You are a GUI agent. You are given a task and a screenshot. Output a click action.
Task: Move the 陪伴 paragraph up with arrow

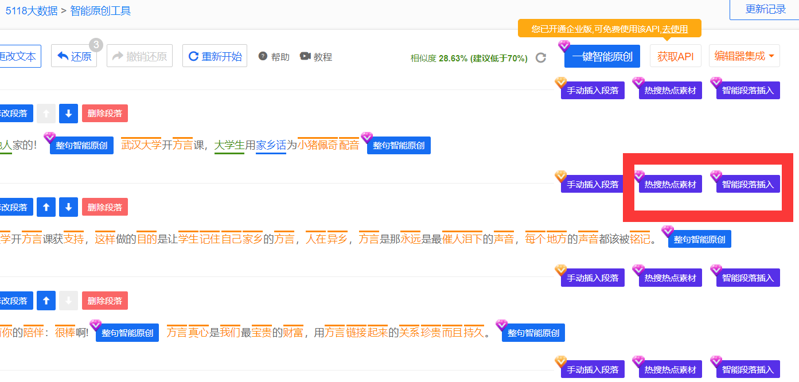[x=46, y=301]
